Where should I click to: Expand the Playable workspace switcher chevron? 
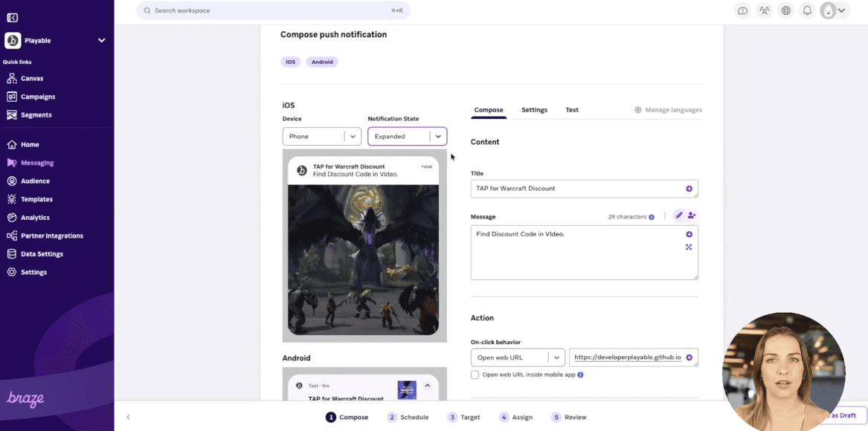click(102, 40)
